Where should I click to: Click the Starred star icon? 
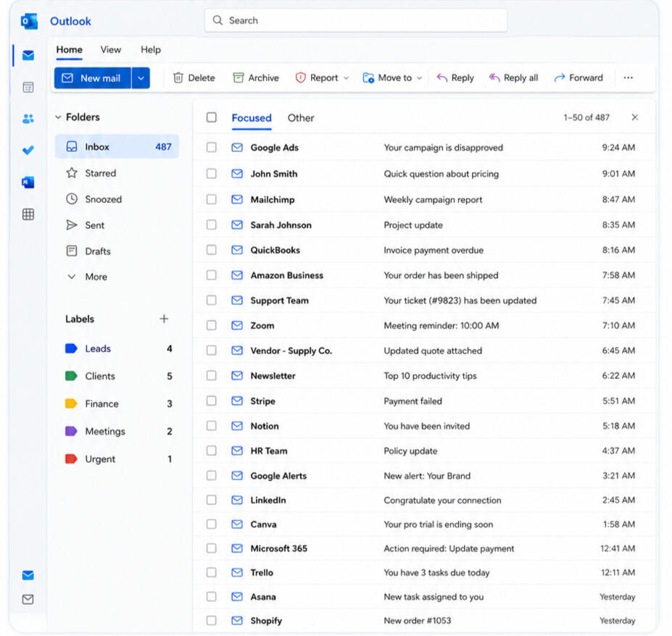[x=72, y=173]
